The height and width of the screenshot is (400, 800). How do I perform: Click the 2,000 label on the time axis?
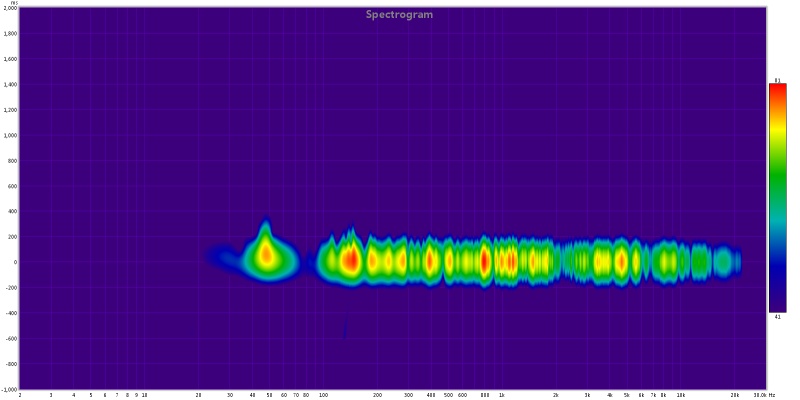[9, 9]
